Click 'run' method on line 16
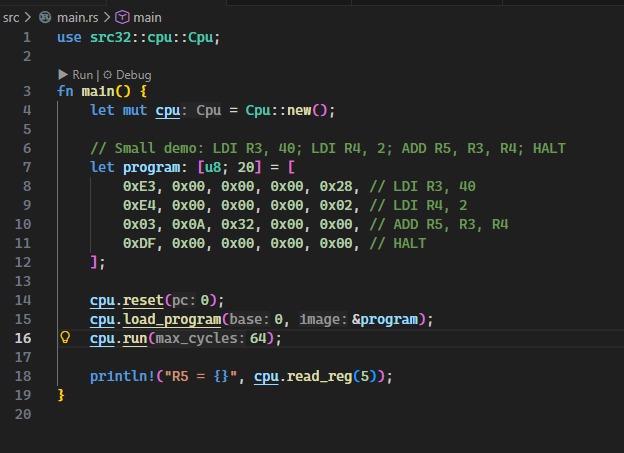 point(135,338)
